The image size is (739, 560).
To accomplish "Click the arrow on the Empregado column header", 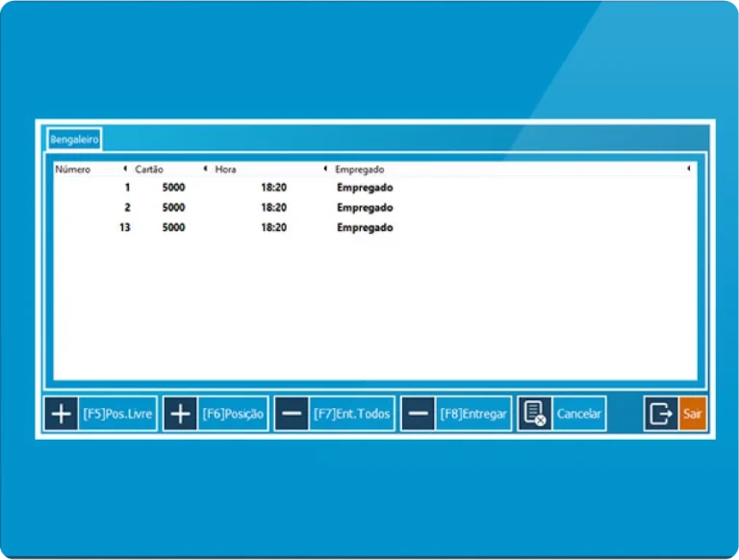I will coord(688,169).
